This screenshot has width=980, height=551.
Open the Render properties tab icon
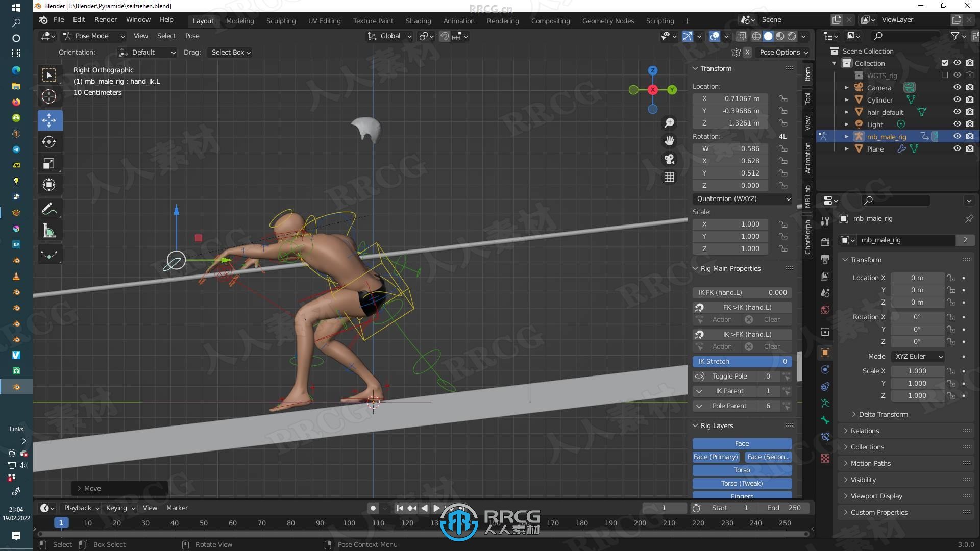[x=825, y=242]
